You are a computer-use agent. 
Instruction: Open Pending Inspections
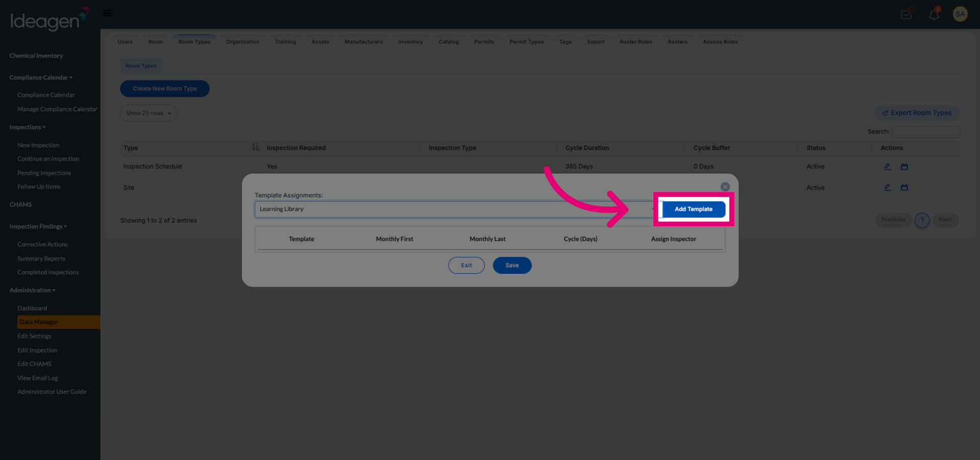click(44, 173)
